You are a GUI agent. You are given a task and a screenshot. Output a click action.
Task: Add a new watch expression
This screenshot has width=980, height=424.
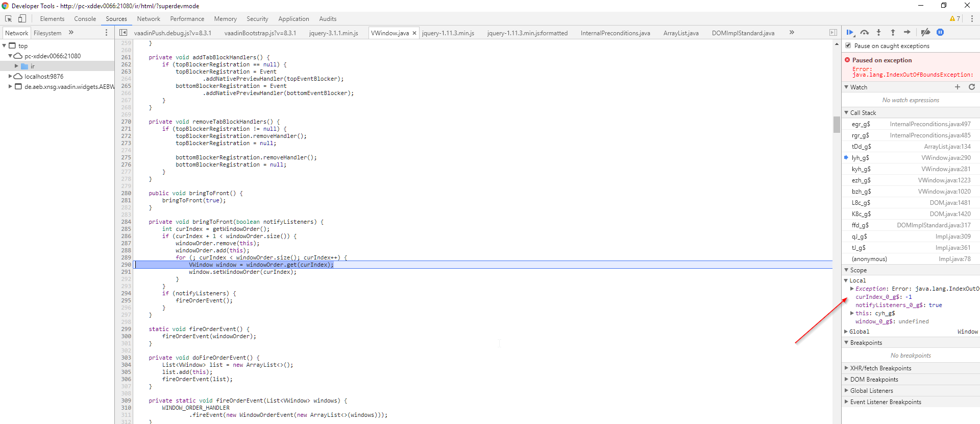[958, 87]
